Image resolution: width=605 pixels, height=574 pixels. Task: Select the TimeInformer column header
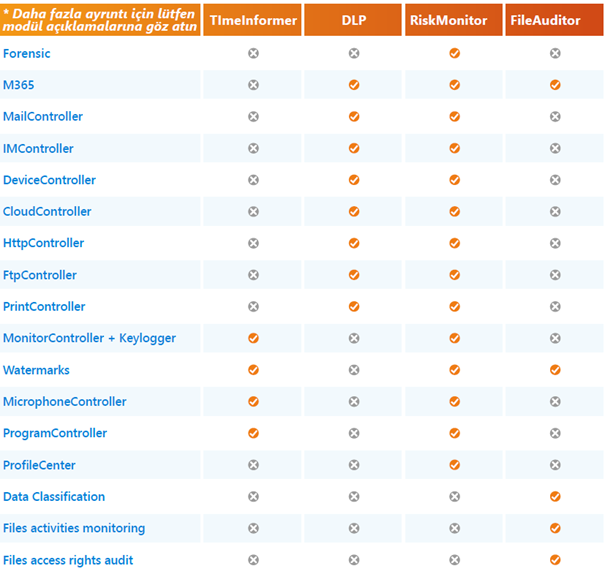(252, 20)
